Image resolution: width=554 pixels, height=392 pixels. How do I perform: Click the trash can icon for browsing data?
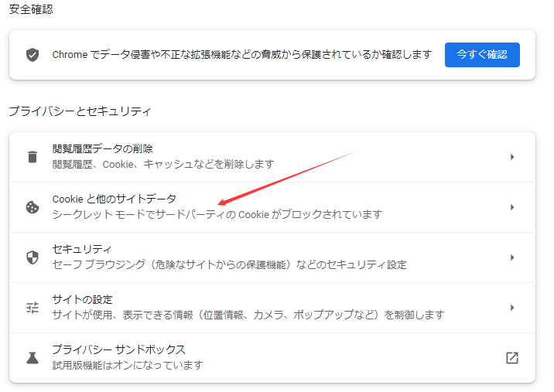(32, 157)
